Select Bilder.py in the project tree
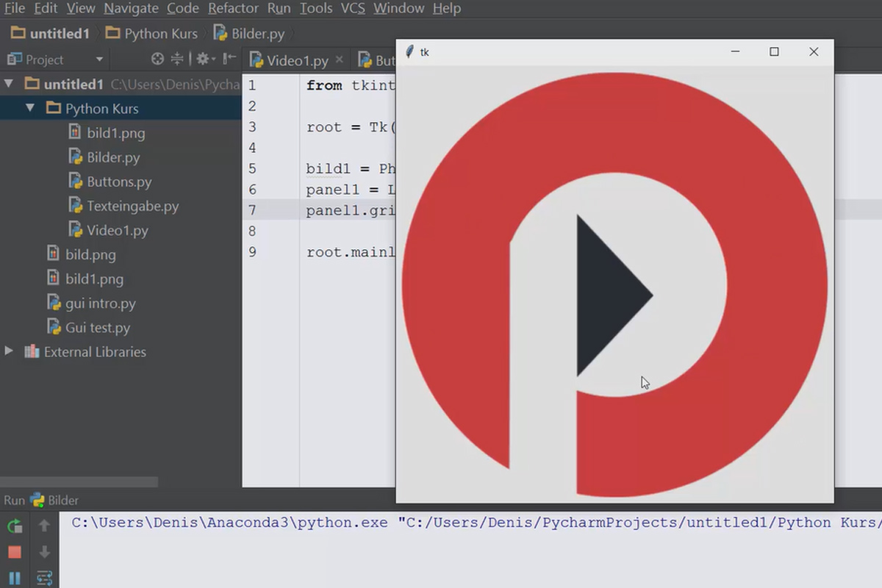The width and height of the screenshot is (882, 588). [x=104, y=157]
